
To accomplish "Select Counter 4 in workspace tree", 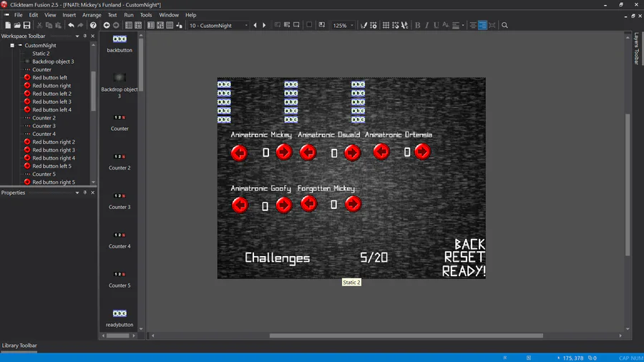I will (x=44, y=134).
